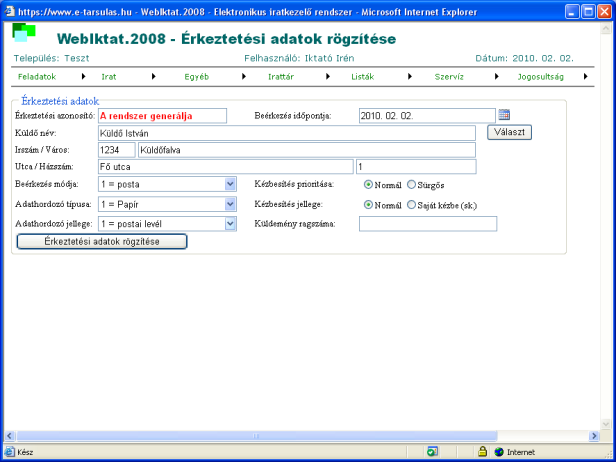This screenshot has width=616, height=462.
Task: Click the Dátum: 2010. 02. 02. text
Action: click(524, 59)
